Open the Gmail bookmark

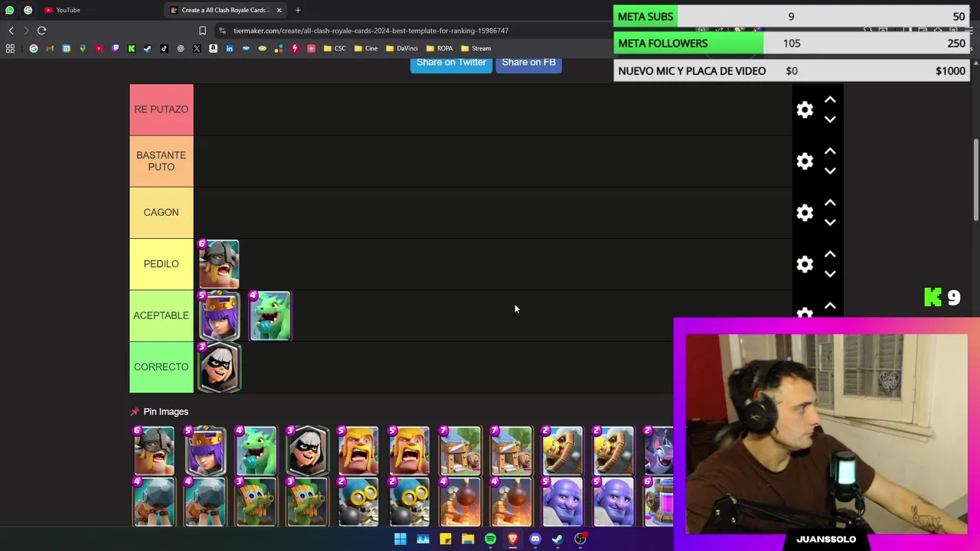tap(50, 48)
